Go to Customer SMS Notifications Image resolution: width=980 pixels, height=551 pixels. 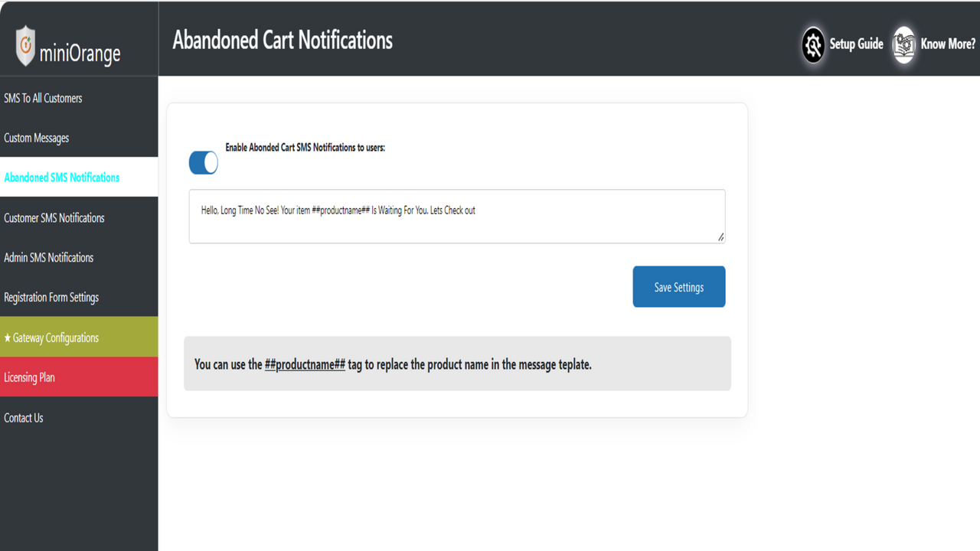(x=54, y=218)
